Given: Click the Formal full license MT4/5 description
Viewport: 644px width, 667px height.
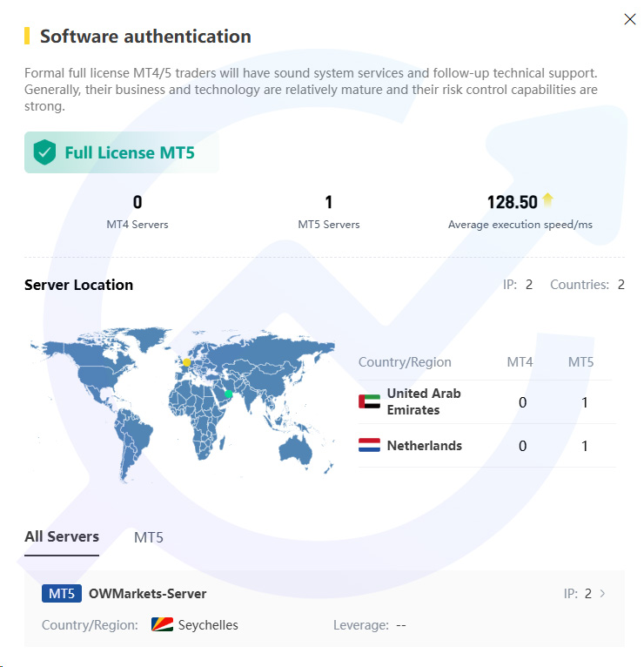Looking at the screenshot, I should coord(311,90).
